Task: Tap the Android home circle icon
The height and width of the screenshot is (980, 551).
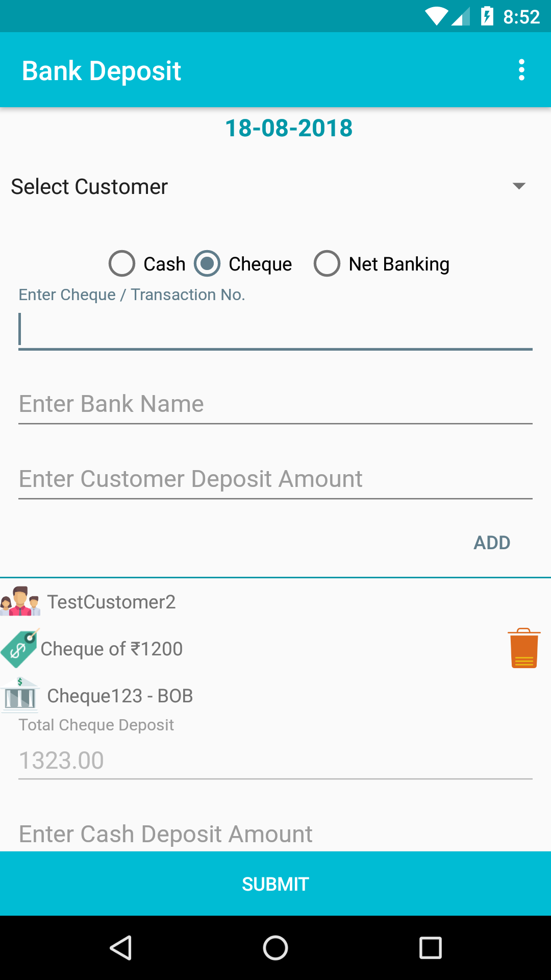Action: tap(275, 948)
